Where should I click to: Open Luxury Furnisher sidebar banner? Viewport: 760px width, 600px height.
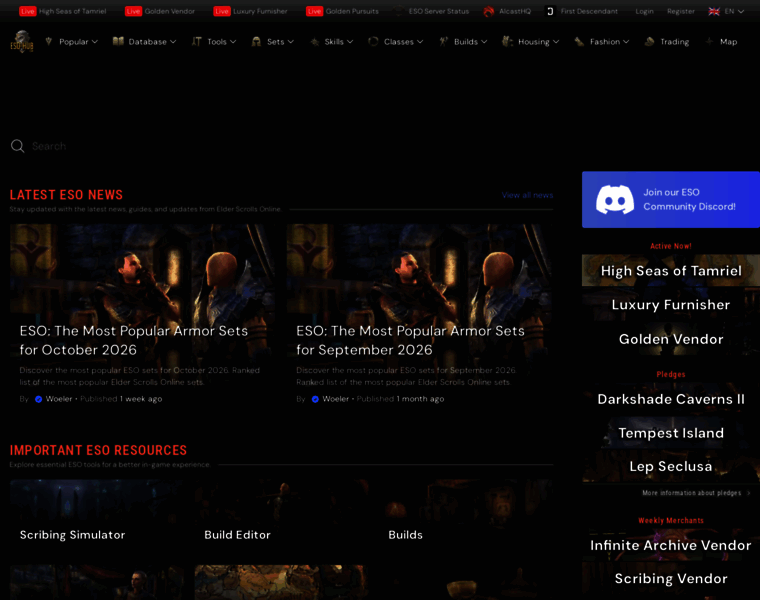(671, 304)
